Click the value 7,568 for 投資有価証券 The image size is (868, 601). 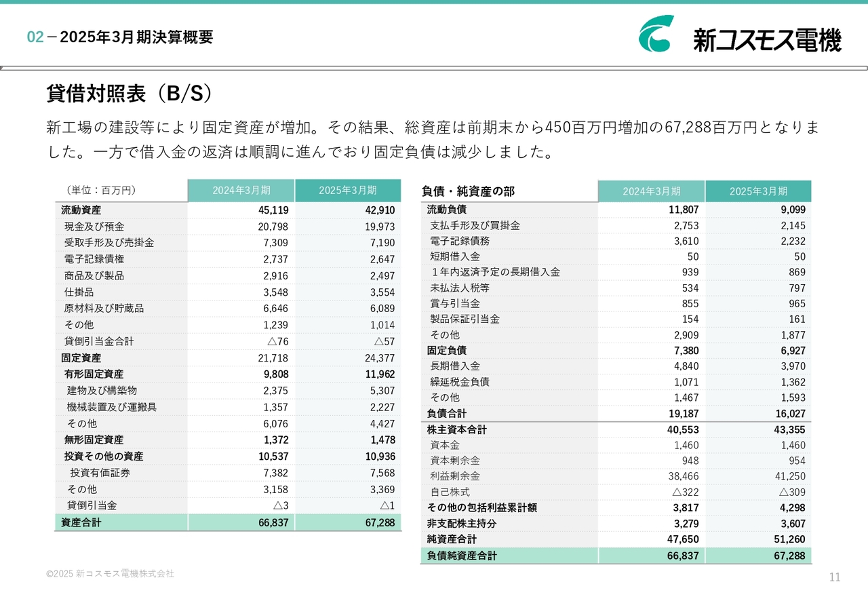[x=382, y=473]
